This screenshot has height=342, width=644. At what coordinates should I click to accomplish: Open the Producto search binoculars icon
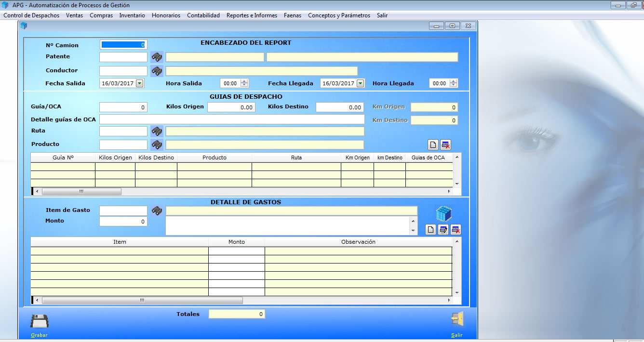coord(157,145)
